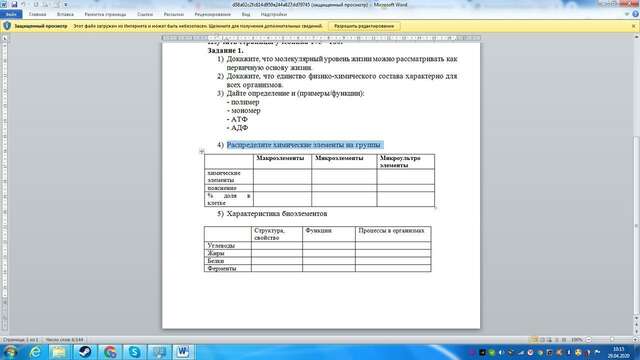
Task: Open Steam from the taskbar
Action: click(x=85, y=351)
